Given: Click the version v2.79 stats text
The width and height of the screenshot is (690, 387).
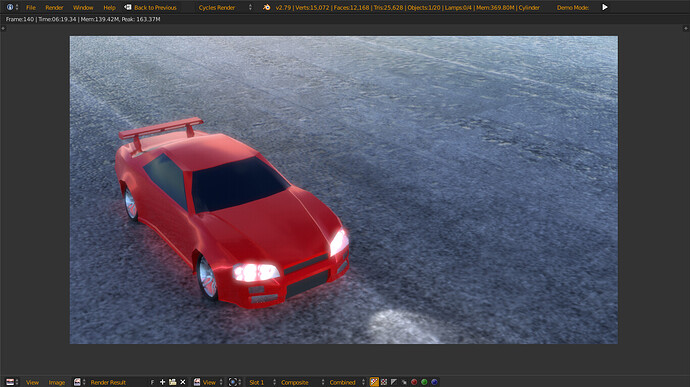Looking at the screenshot, I should tap(407, 7).
